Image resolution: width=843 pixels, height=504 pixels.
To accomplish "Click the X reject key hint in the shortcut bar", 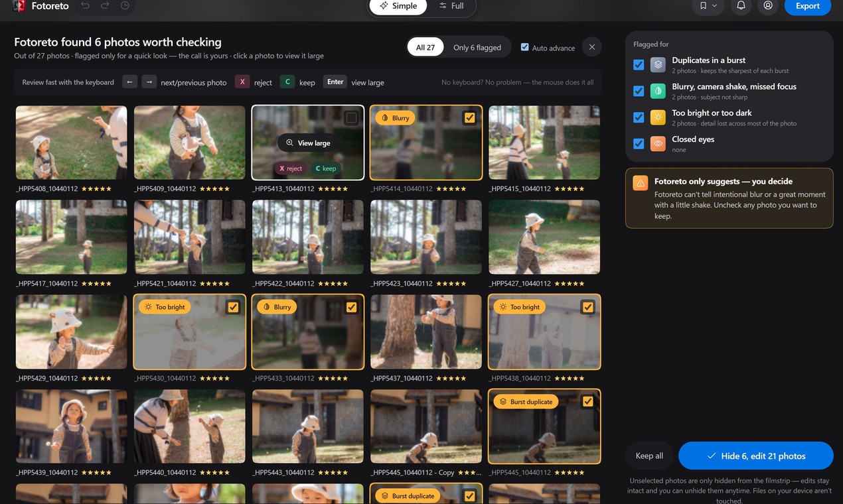I will point(242,82).
